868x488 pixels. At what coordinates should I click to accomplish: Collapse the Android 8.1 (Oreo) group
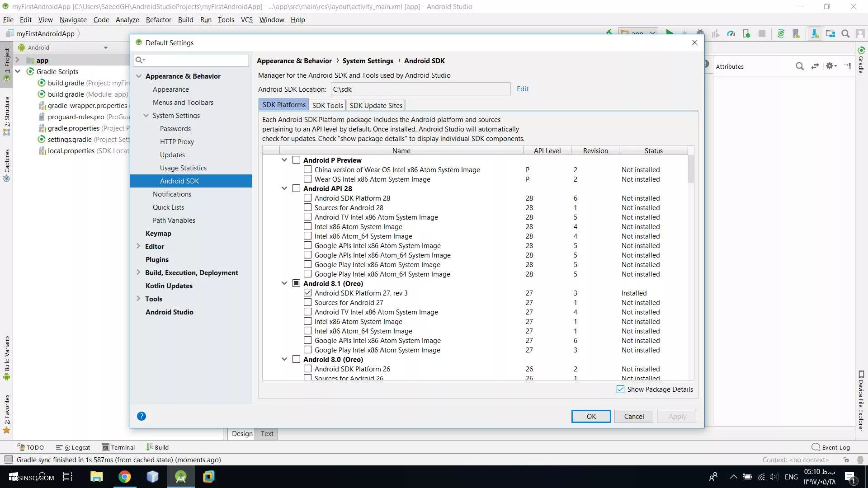[284, 283]
